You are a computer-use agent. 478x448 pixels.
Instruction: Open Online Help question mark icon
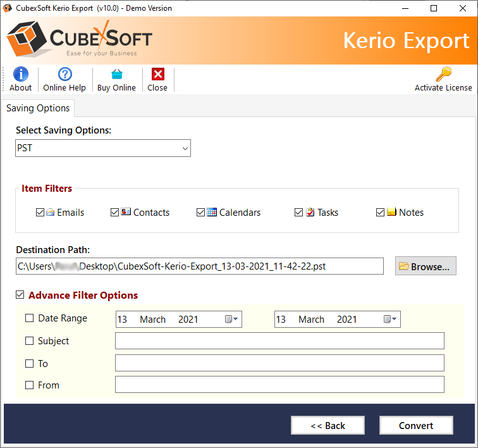(x=65, y=74)
